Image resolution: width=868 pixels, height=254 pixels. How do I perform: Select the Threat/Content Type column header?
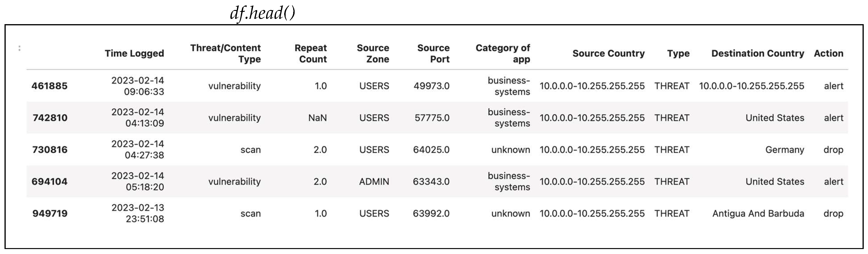[x=225, y=53]
